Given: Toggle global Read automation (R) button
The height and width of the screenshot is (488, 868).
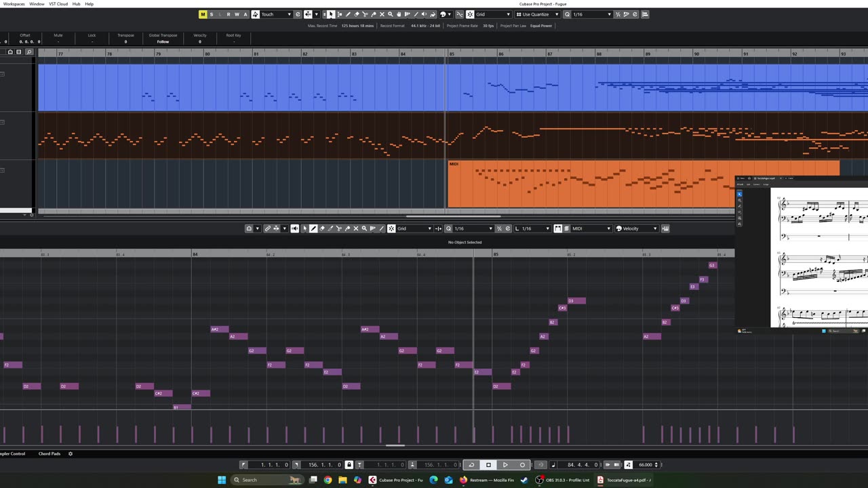Looking at the screenshot, I should click(x=229, y=14).
